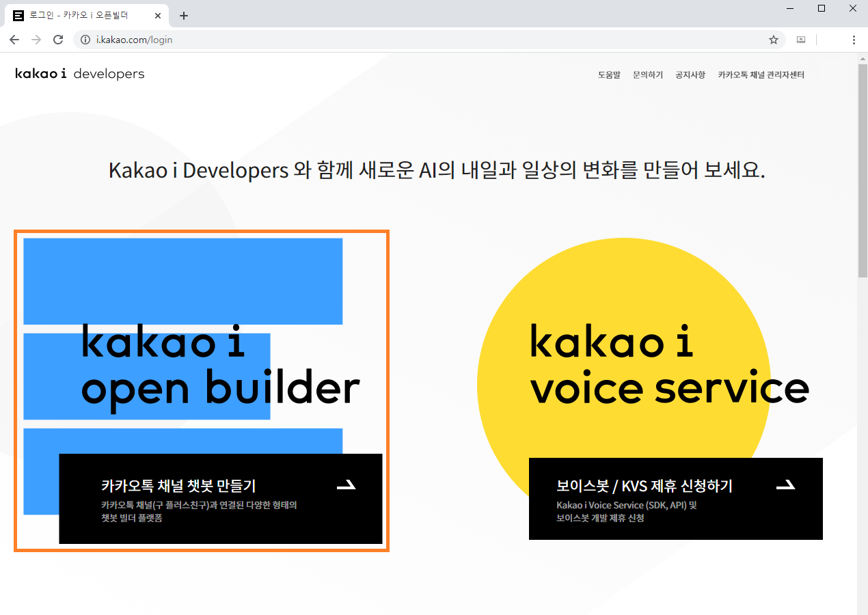
Task: Click the browser forward arrow
Action: pyautogui.click(x=36, y=40)
